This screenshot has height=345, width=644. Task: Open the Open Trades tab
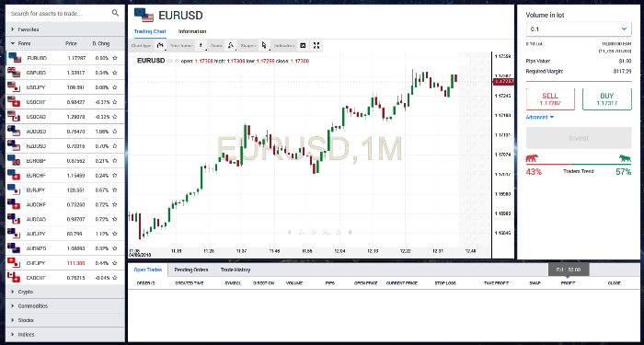coord(148,270)
